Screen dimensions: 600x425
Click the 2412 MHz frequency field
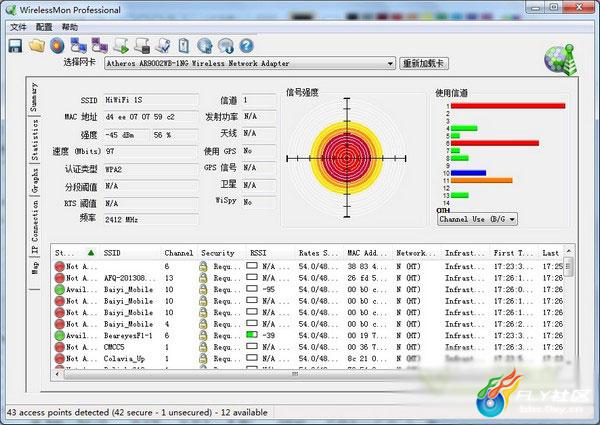pyautogui.click(x=151, y=220)
